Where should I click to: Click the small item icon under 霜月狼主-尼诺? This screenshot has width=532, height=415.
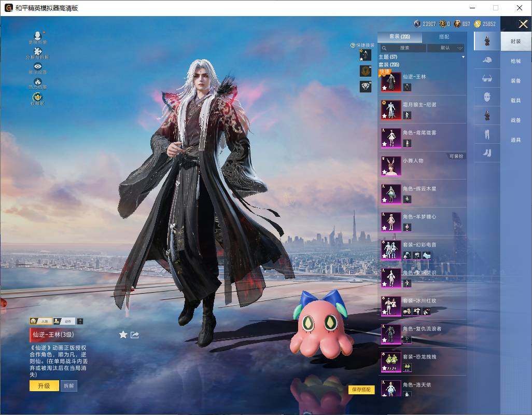[407, 115]
